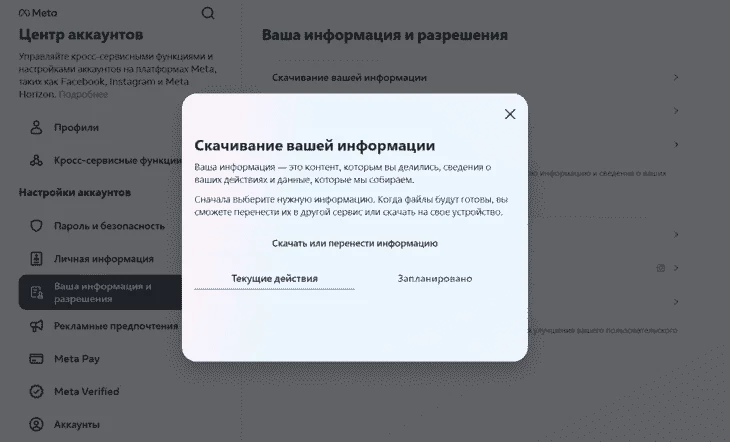Image resolution: width=730 pixels, height=442 pixels.
Task: Click Instagram icon in background list
Action: pos(660,268)
